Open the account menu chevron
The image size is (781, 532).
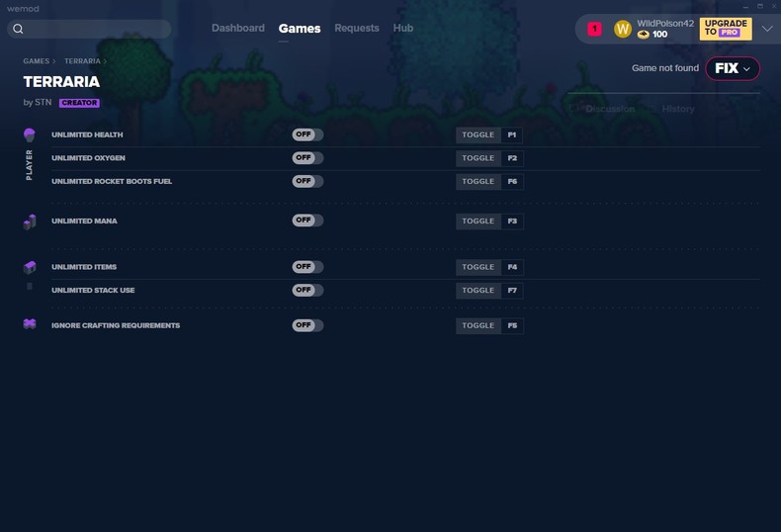(767, 29)
